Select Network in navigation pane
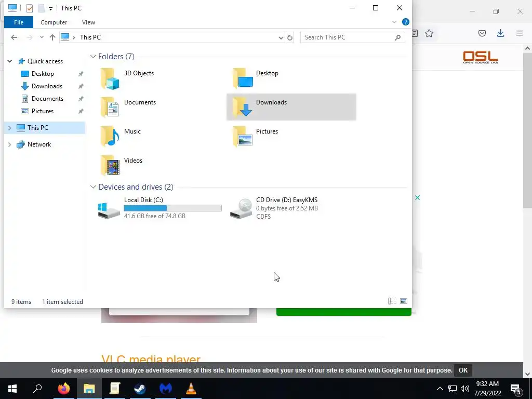 tap(39, 144)
